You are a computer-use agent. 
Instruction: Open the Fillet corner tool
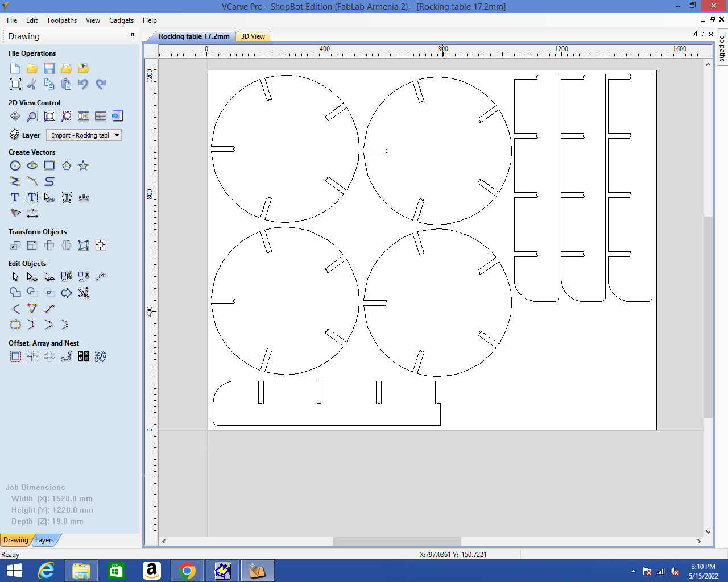(x=15, y=309)
